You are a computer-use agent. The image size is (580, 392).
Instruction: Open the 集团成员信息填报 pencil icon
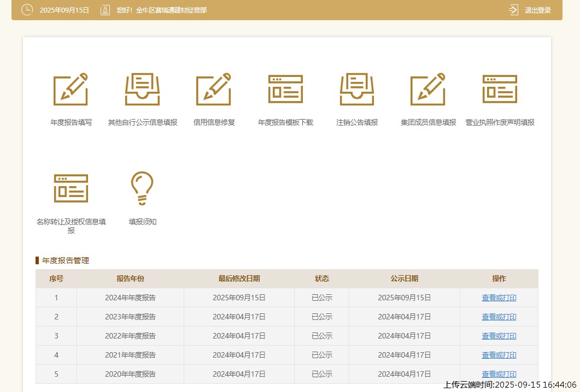coord(428,89)
